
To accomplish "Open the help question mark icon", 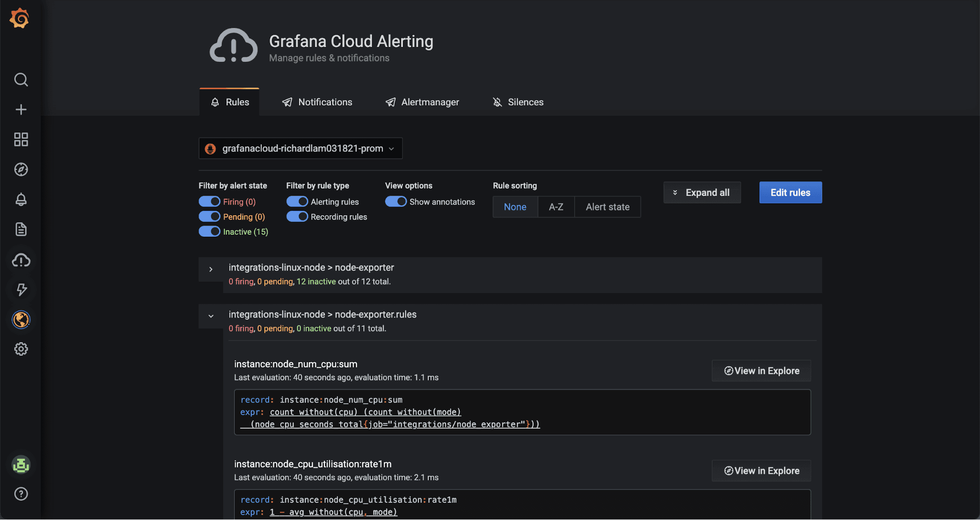I will pyautogui.click(x=21, y=494).
